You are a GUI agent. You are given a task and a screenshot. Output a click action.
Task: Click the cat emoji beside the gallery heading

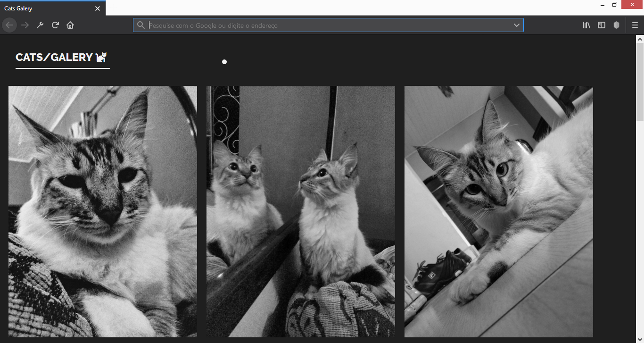point(101,57)
